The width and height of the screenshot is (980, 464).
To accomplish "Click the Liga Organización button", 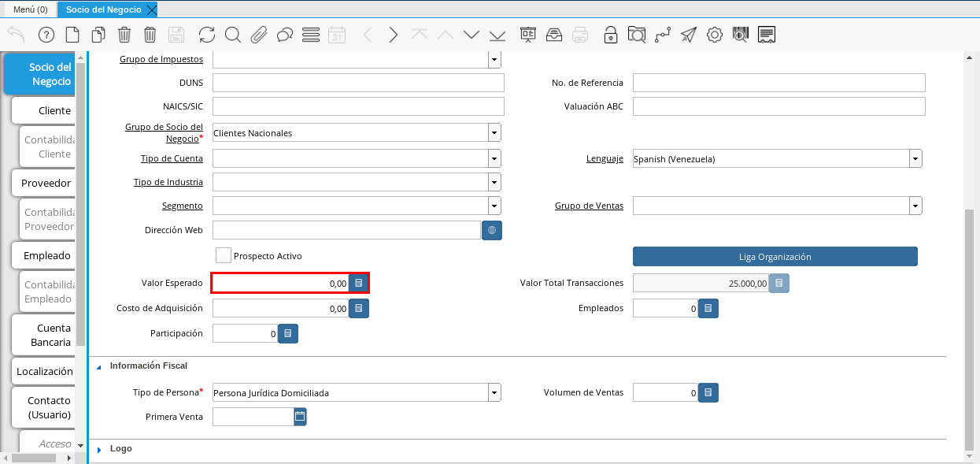I will [775, 257].
